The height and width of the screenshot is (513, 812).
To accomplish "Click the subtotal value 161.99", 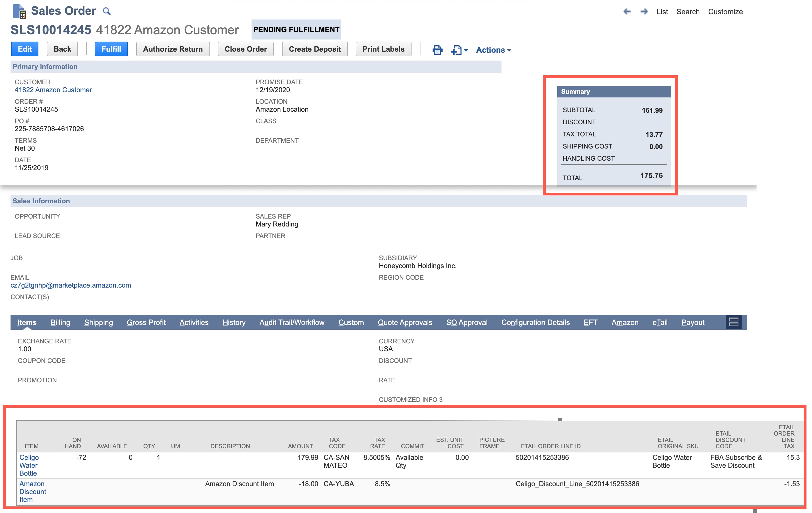I will [652, 110].
